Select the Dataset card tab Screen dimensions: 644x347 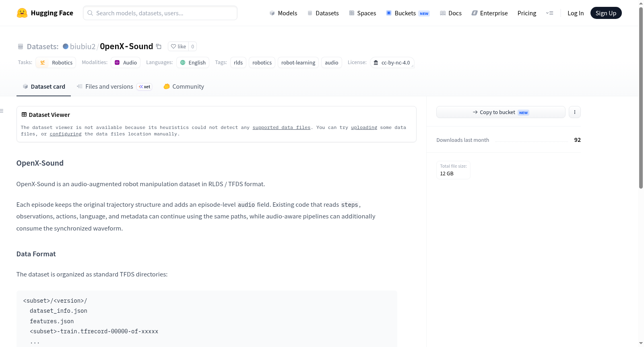(43, 87)
